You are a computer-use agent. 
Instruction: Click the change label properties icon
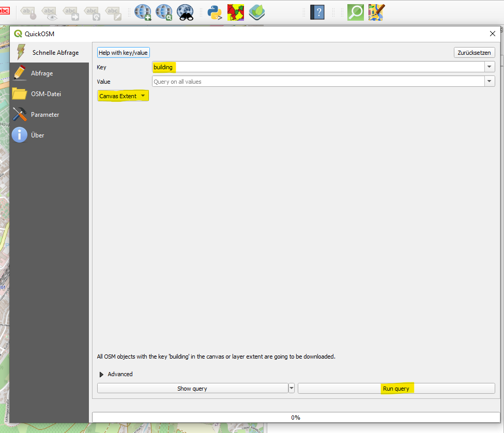pyautogui.click(x=113, y=13)
